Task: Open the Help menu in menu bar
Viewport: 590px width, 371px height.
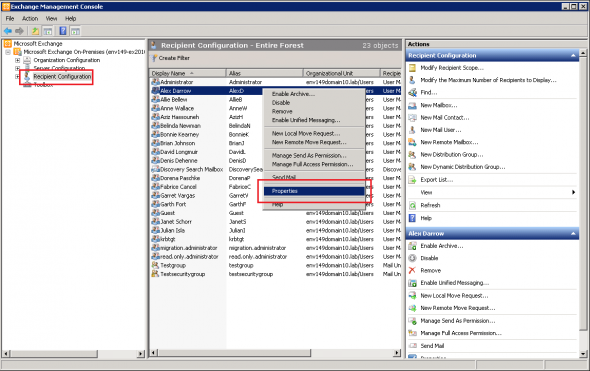Action: (70, 18)
